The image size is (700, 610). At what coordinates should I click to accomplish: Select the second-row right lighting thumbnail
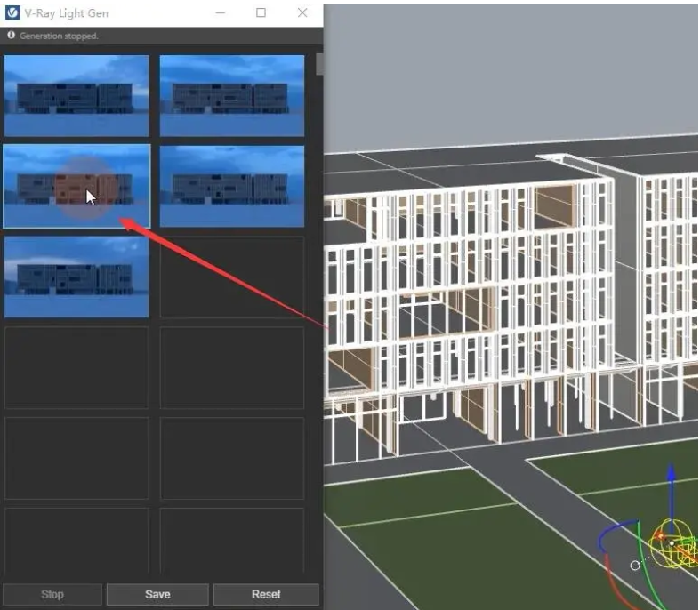pyautogui.click(x=232, y=186)
